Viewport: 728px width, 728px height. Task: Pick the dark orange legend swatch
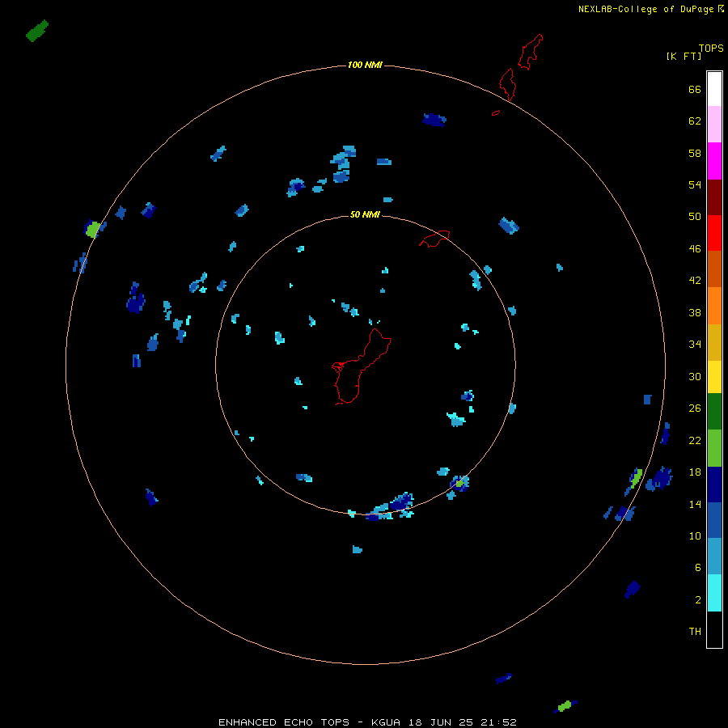[x=714, y=269]
